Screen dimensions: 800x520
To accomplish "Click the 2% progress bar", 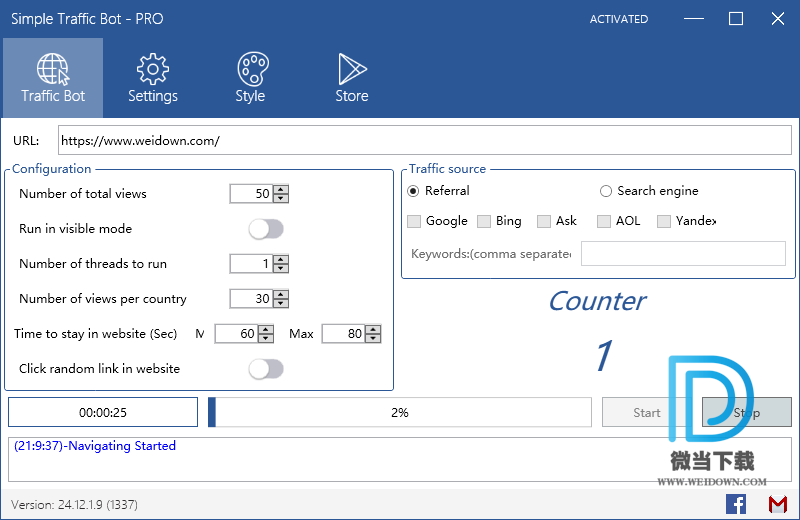I will [400, 412].
